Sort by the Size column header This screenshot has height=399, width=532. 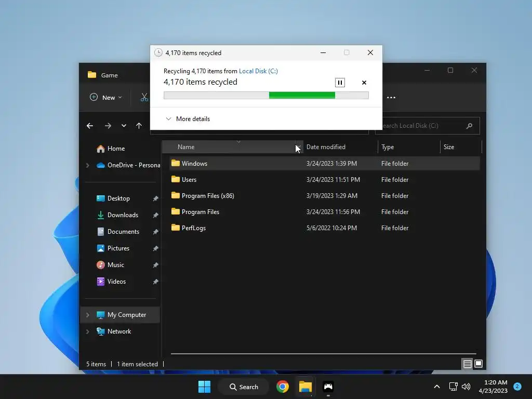coord(461,147)
